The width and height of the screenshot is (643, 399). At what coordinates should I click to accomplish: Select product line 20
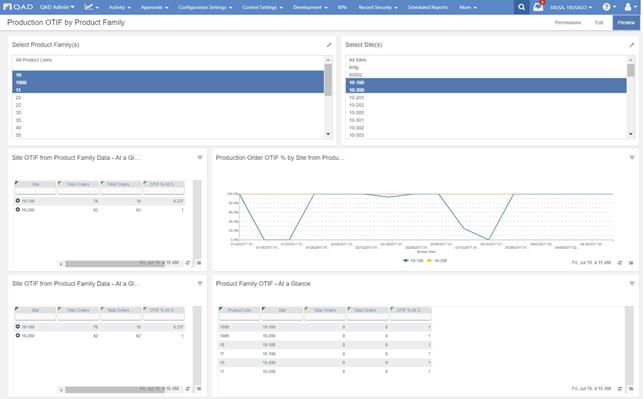click(168, 98)
